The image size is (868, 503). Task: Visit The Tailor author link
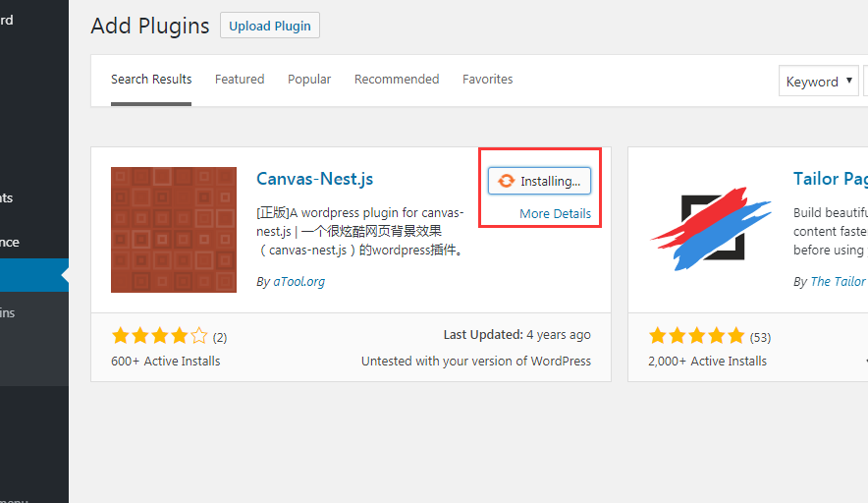pyautogui.click(x=839, y=281)
